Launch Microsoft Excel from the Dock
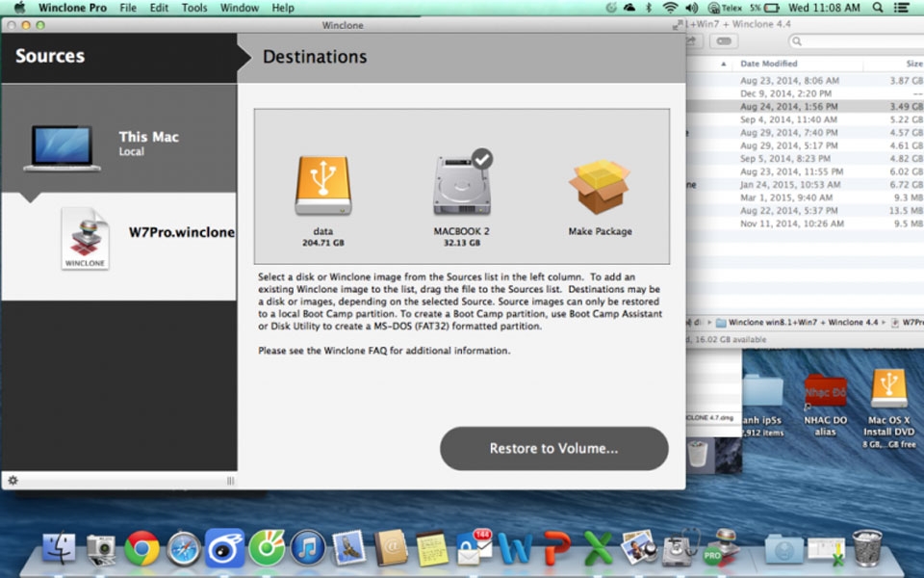This screenshot has height=578, width=924. (598, 548)
